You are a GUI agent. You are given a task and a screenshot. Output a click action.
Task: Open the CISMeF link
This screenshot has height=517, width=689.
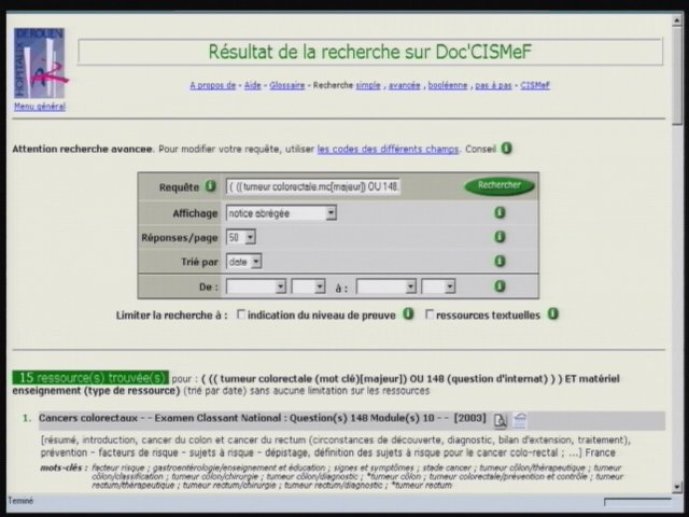click(535, 85)
